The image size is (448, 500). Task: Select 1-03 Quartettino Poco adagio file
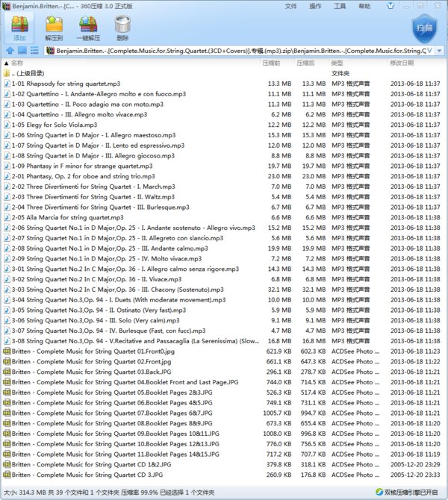(x=224, y=104)
